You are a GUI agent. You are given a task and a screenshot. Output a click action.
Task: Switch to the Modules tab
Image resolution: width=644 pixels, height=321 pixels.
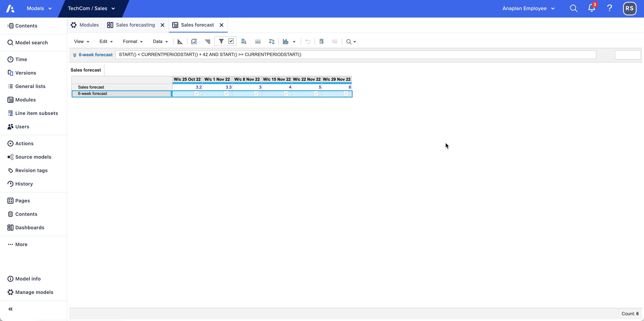(x=85, y=25)
